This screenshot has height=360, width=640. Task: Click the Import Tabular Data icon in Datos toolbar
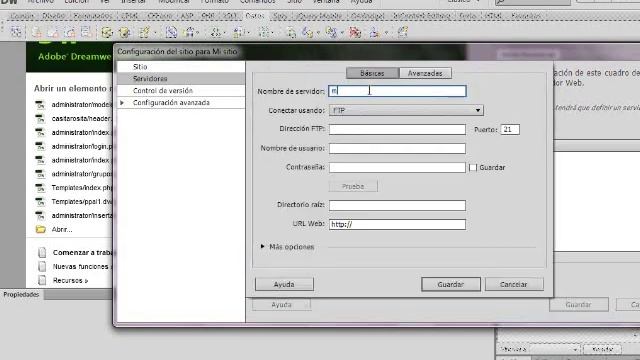[x=16, y=32]
